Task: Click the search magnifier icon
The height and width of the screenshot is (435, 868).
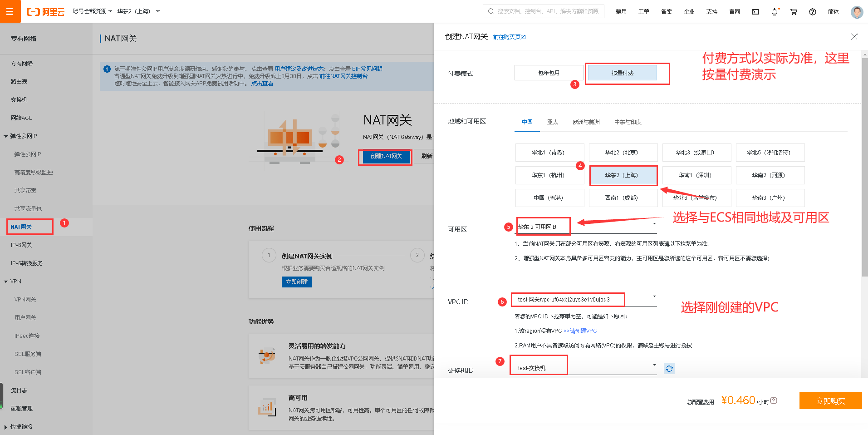Action: click(x=490, y=11)
